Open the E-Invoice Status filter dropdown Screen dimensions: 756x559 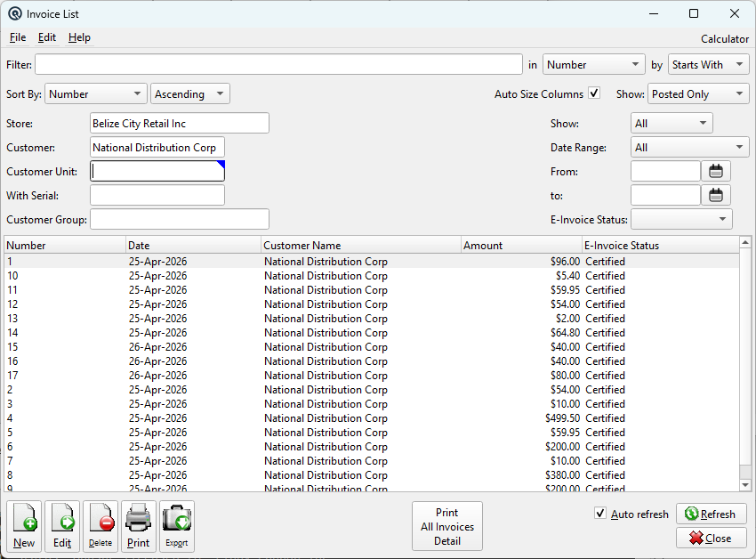point(681,219)
